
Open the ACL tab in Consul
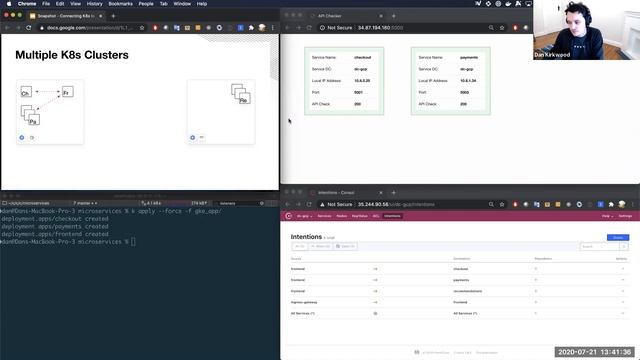(376, 216)
